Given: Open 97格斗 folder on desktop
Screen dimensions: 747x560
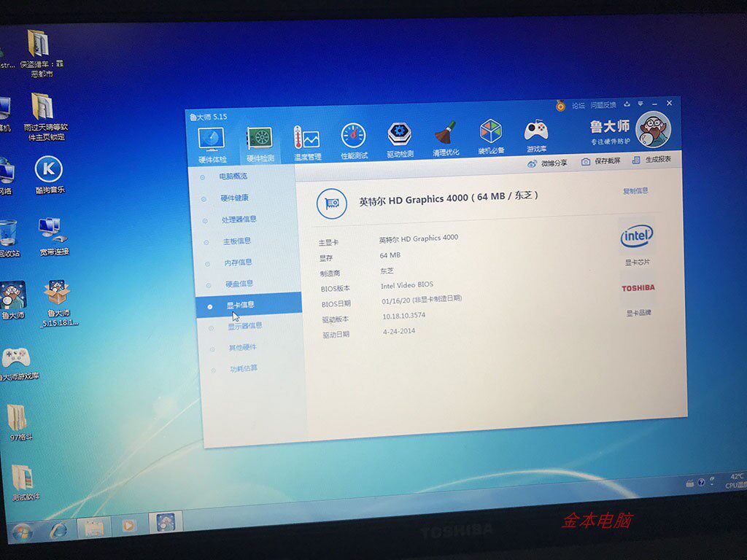Looking at the screenshot, I should (19, 422).
